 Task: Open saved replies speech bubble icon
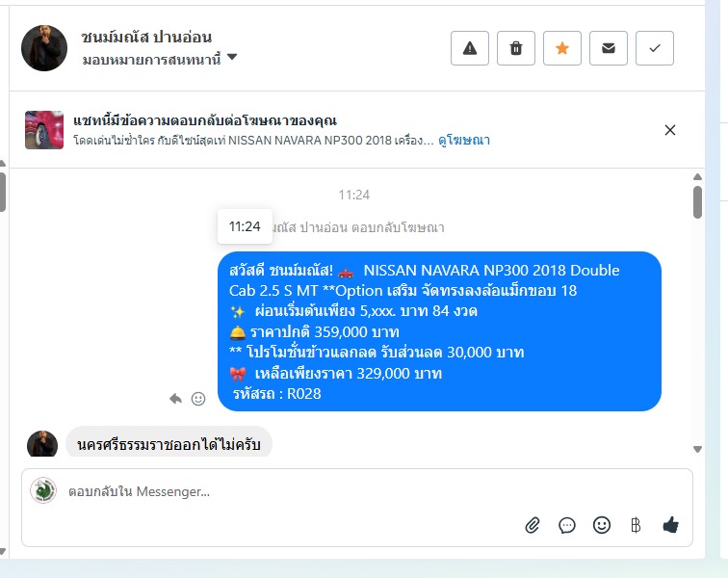(567, 525)
